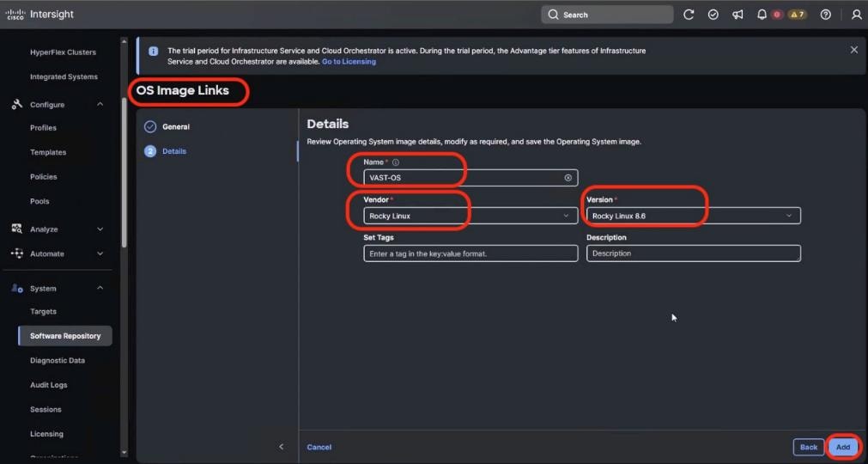The image size is (868, 464).
Task: Clear the Name field with the X icon
Action: (x=568, y=178)
